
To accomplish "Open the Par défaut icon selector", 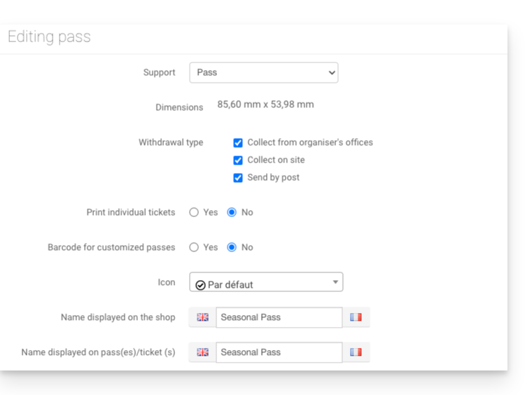I will coord(266,282).
